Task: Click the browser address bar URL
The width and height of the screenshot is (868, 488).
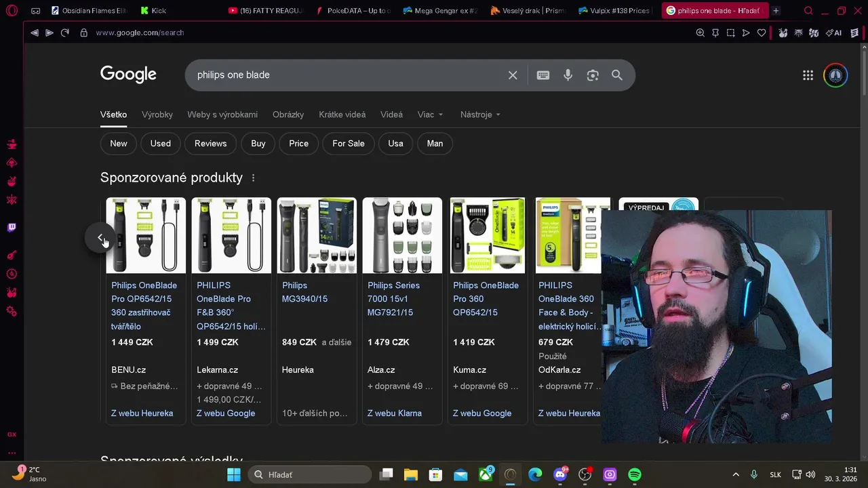Action: pyautogui.click(x=140, y=33)
